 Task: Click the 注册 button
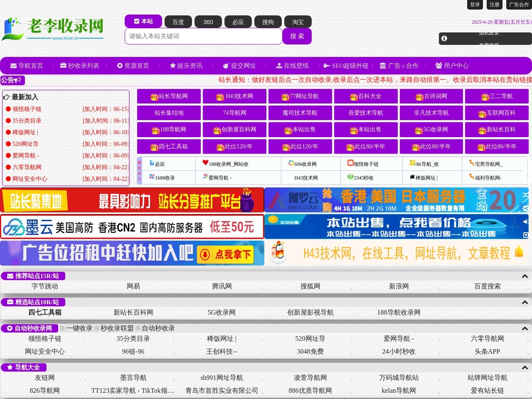(495, 5)
